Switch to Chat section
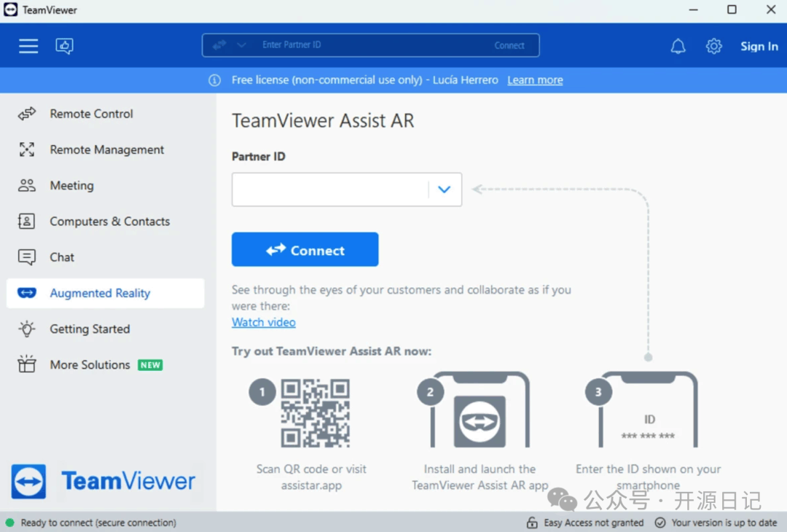 106,257
